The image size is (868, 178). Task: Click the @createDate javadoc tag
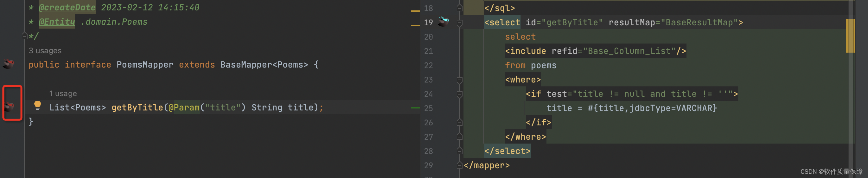point(67,7)
